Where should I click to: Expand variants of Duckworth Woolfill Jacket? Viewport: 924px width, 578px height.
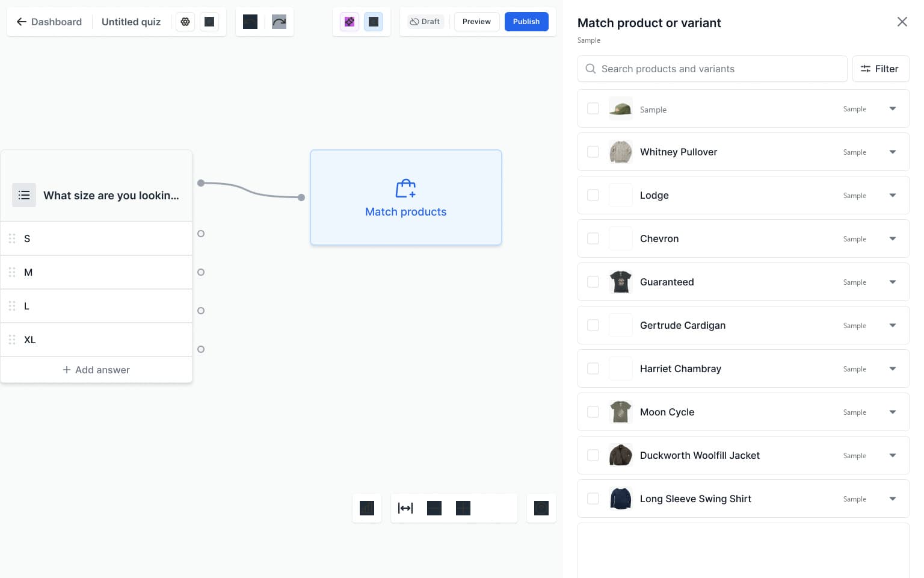click(893, 455)
